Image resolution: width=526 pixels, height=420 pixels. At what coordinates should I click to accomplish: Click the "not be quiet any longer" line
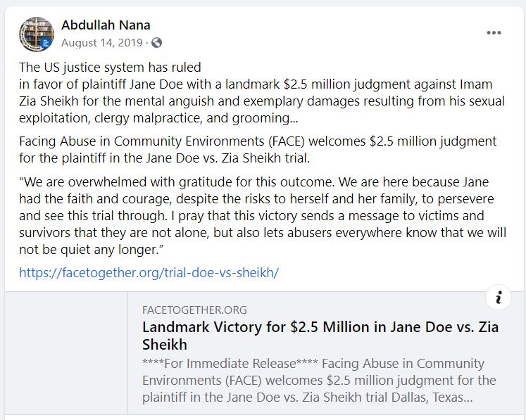click(92, 250)
